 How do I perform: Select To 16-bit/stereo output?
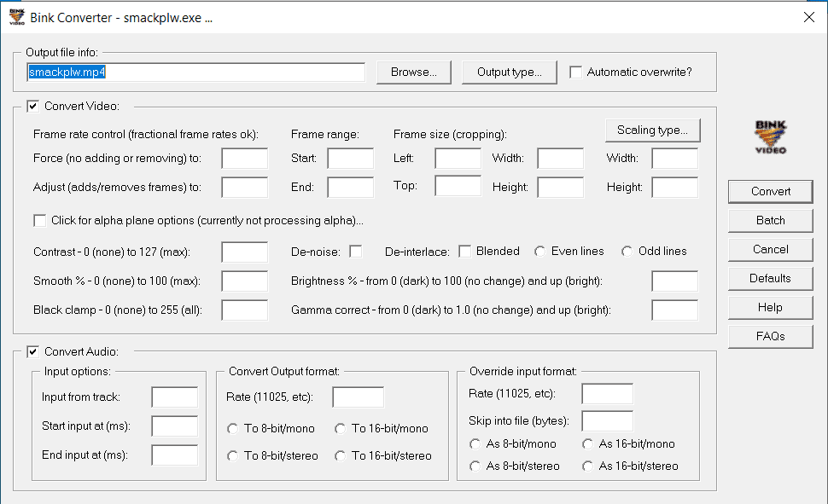[340, 456]
